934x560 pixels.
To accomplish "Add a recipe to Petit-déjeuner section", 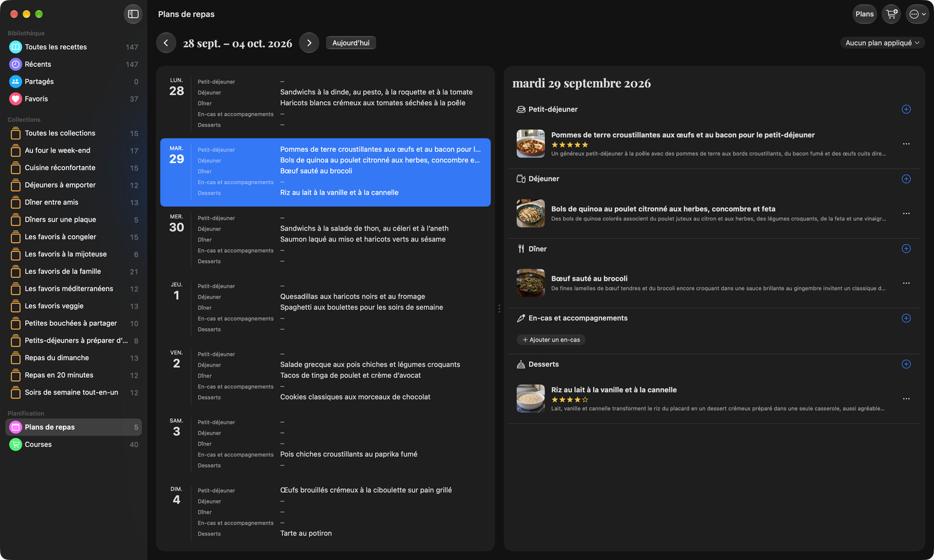I will (x=906, y=110).
